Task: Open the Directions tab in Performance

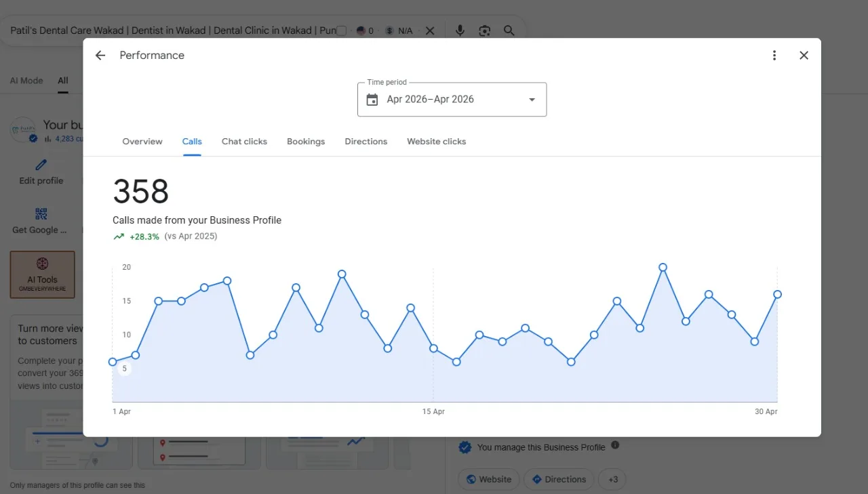Action: [x=366, y=142]
